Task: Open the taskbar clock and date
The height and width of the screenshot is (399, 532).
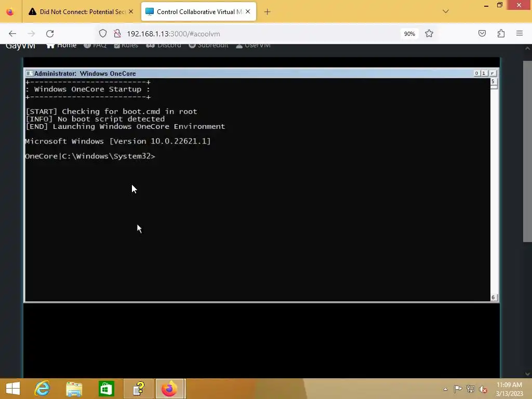Action: 510,389
